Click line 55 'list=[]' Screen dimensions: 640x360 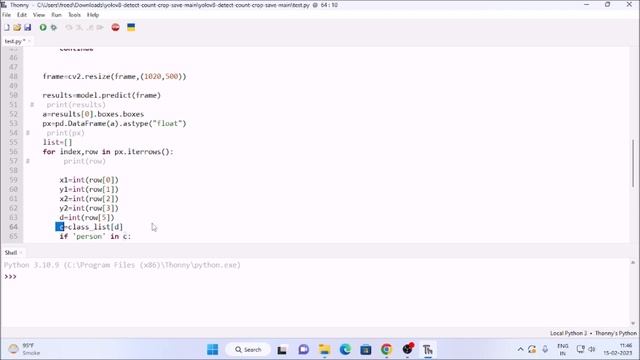pos(58,142)
